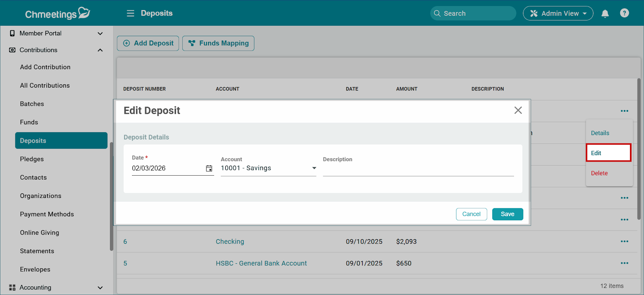The width and height of the screenshot is (644, 295).
Task: Open the Account dropdown showing 10001 - Savings
Action: (x=268, y=168)
